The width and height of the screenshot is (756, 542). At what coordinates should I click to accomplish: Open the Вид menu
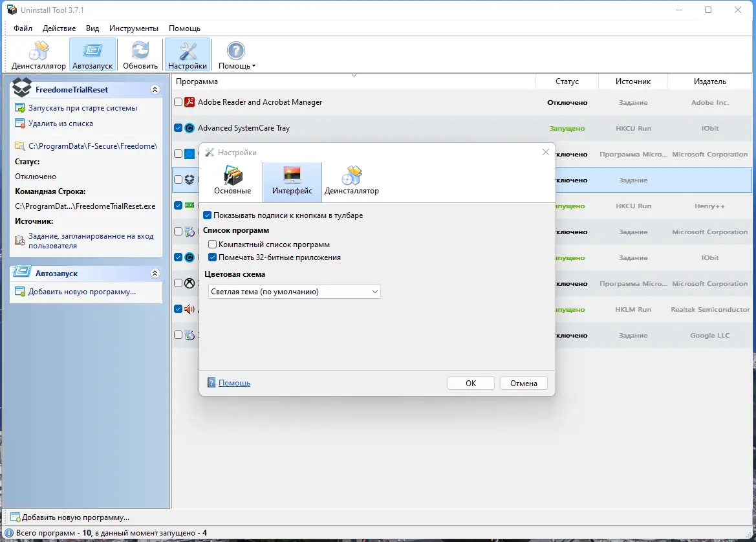click(x=92, y=28)
